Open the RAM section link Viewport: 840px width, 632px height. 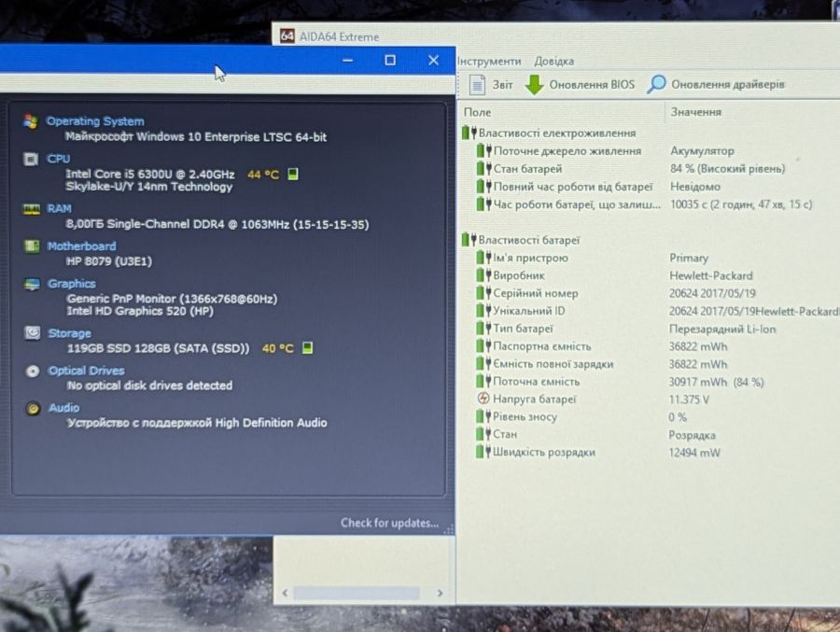(x=59, y=208)
